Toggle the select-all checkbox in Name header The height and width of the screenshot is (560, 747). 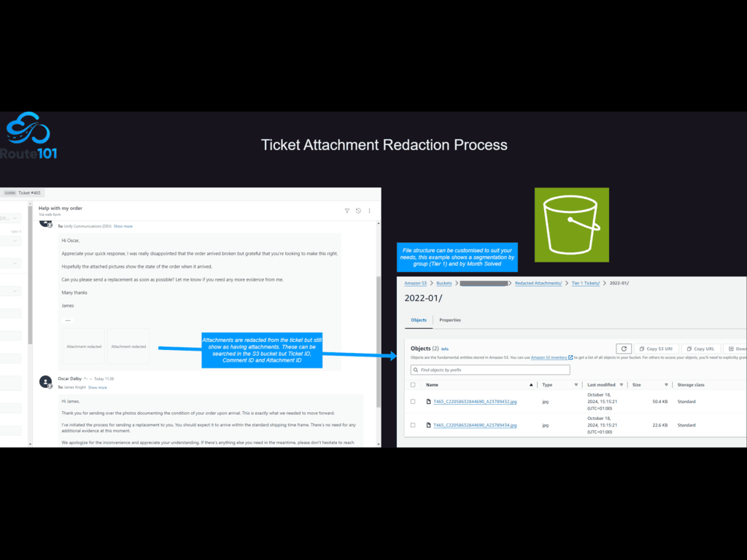tap(413, 385)
